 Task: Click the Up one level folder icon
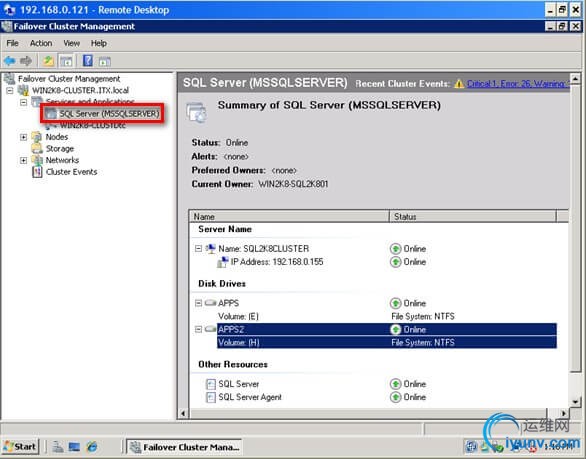tap(48, 61)
